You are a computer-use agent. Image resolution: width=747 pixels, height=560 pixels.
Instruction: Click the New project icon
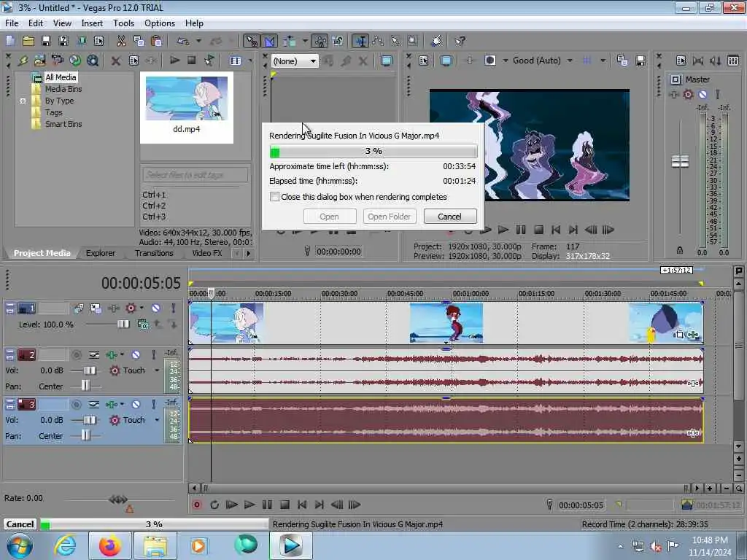(x=10, y=41)
